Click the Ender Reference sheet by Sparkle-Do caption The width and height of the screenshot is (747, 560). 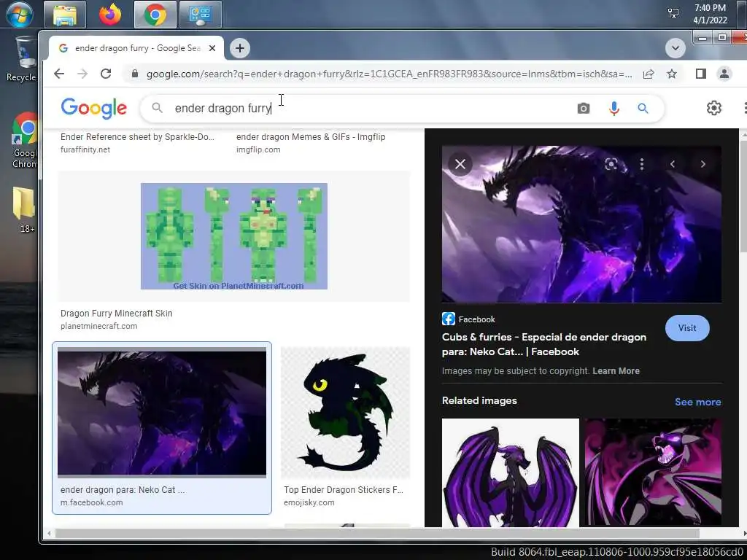[x=137, y=136]
